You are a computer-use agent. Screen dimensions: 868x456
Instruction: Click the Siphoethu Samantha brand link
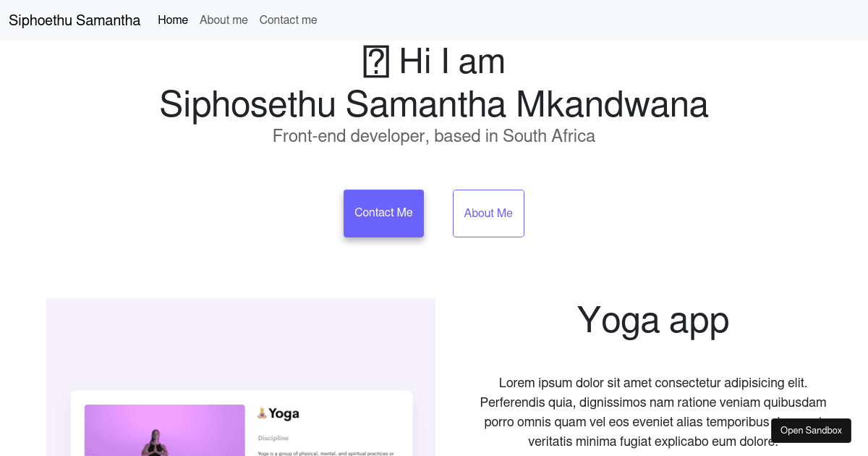(75, 20)
